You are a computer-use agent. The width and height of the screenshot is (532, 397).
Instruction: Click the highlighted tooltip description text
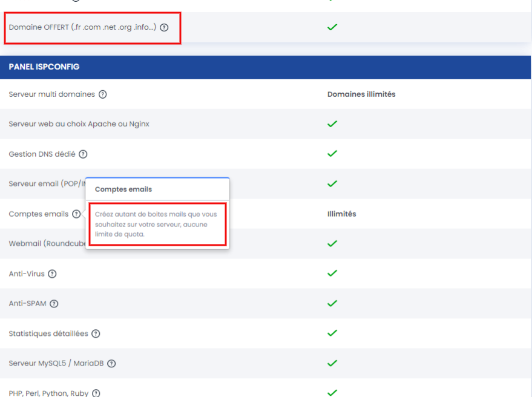coord(157,225)
